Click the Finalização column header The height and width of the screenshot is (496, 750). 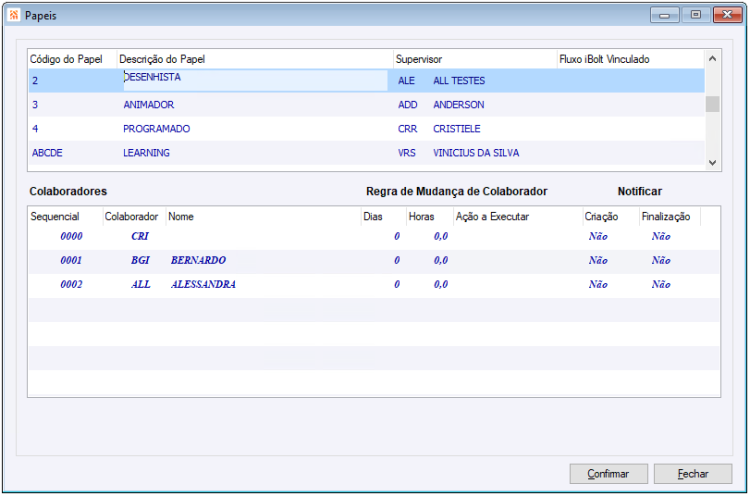[670, 217]
